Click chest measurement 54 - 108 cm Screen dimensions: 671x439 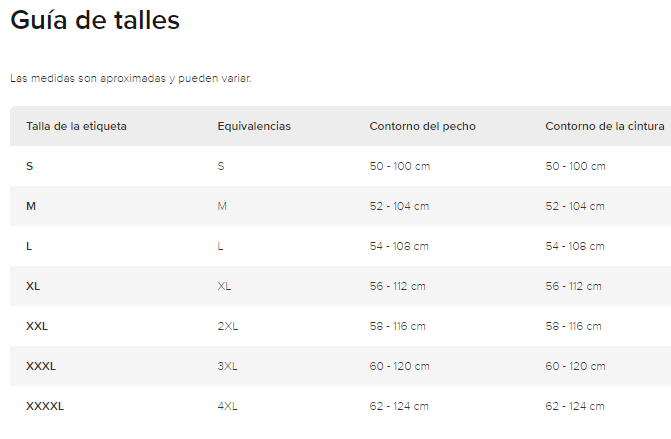399,246
